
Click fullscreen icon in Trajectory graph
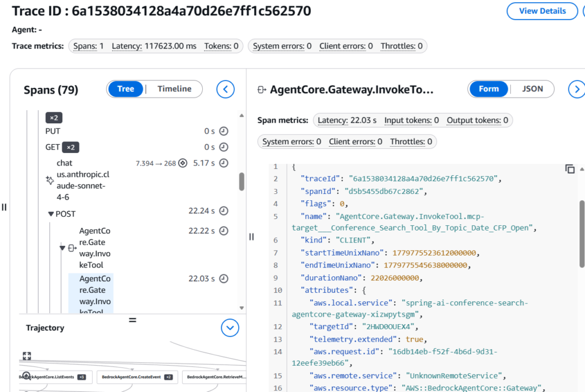pyautogui.click(x=27, y=356)
